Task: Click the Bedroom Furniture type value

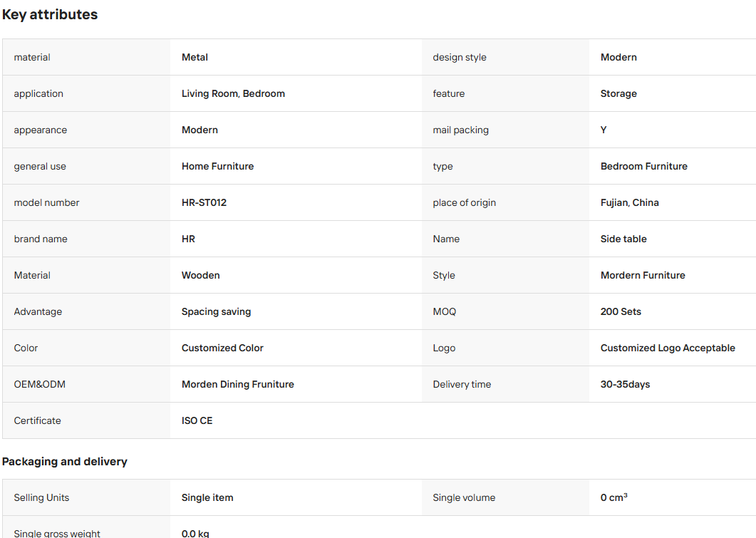Action: (x=644, y=166)
